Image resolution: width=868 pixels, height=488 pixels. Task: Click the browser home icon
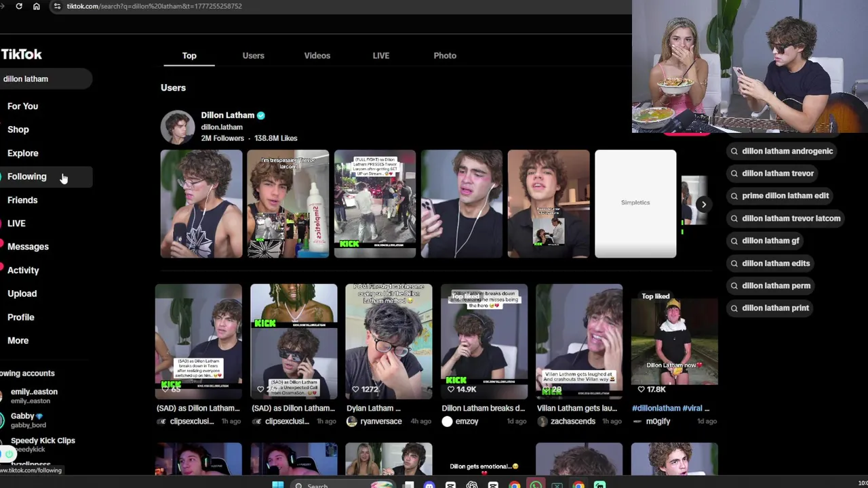(x=37, y=6)
